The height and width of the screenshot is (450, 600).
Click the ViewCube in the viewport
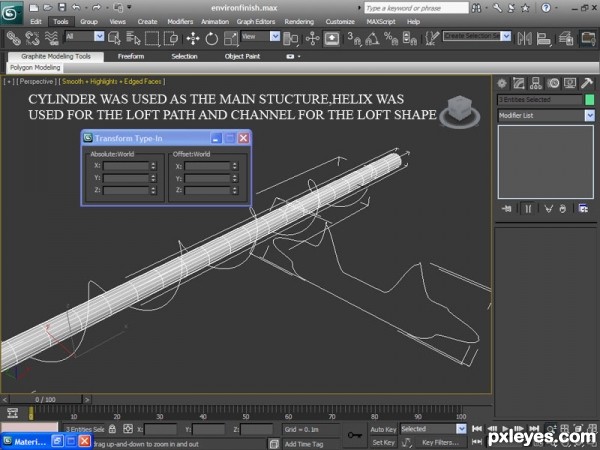pyautogui.click(x=460, y=111)
